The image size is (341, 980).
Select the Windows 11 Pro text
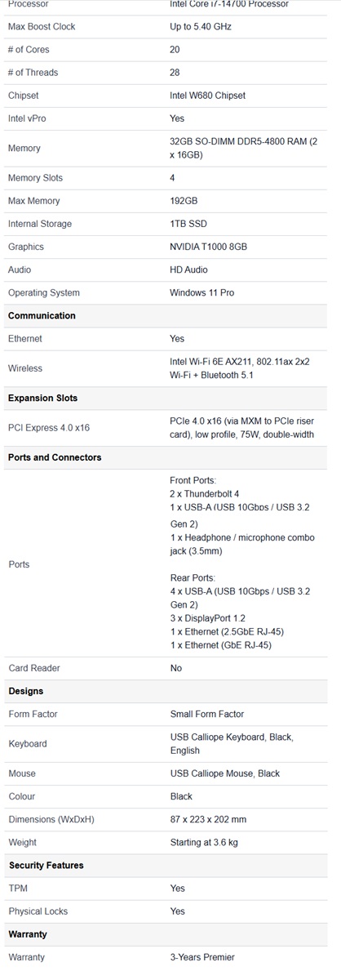coord(201,292)
